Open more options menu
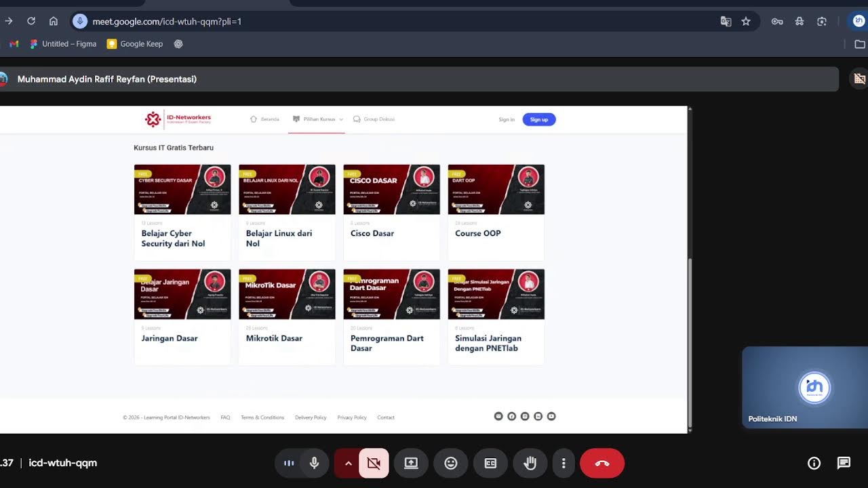This screenshot has height=488, width=868. (x=564, y=464)
